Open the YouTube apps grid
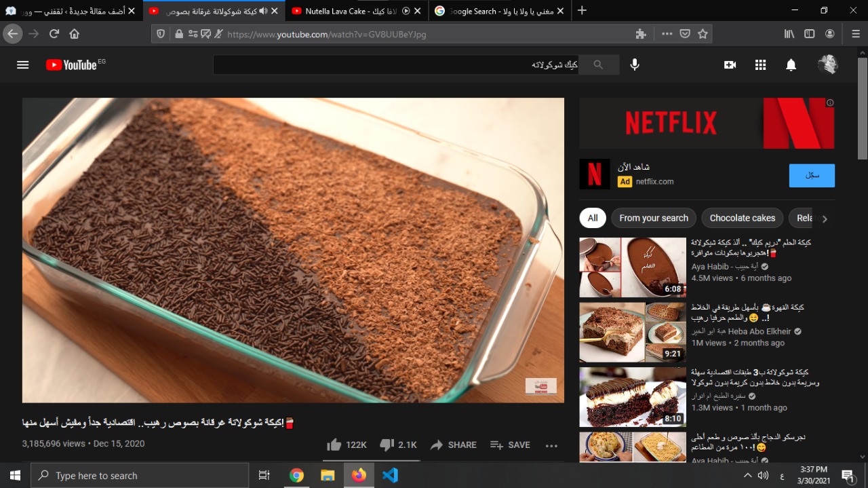 coord(760,64)
